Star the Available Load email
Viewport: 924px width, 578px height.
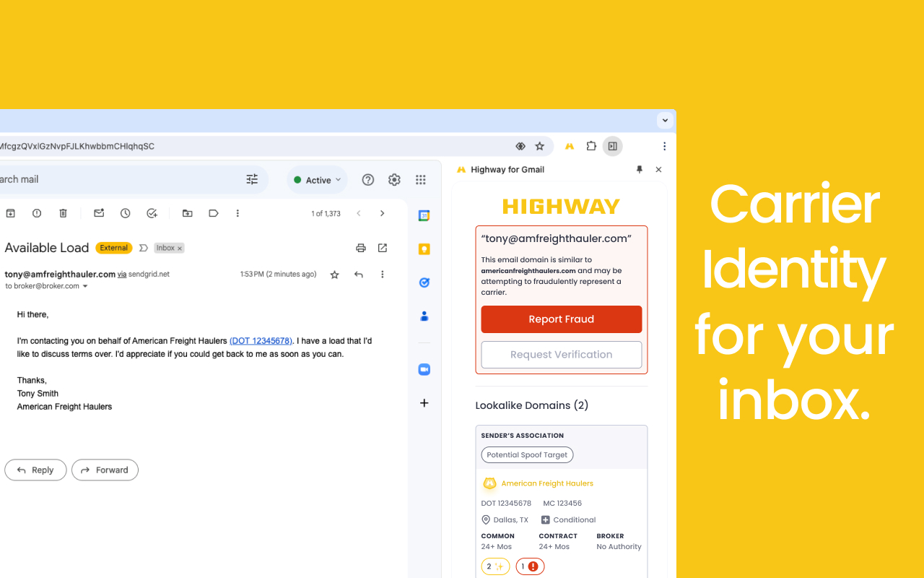(334, 274)
